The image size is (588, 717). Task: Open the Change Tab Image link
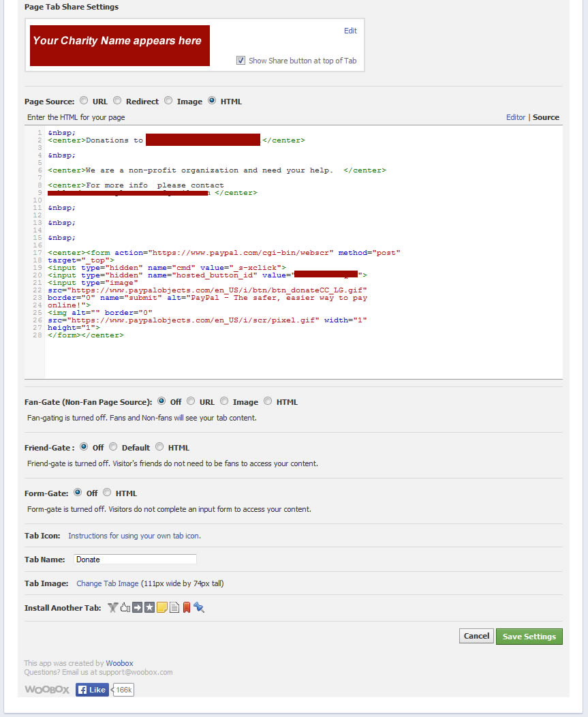coord(107,583)
